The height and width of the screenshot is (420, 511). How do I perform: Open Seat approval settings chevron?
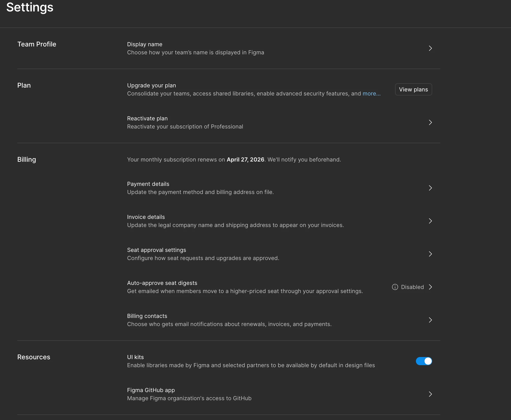(430, 254)
